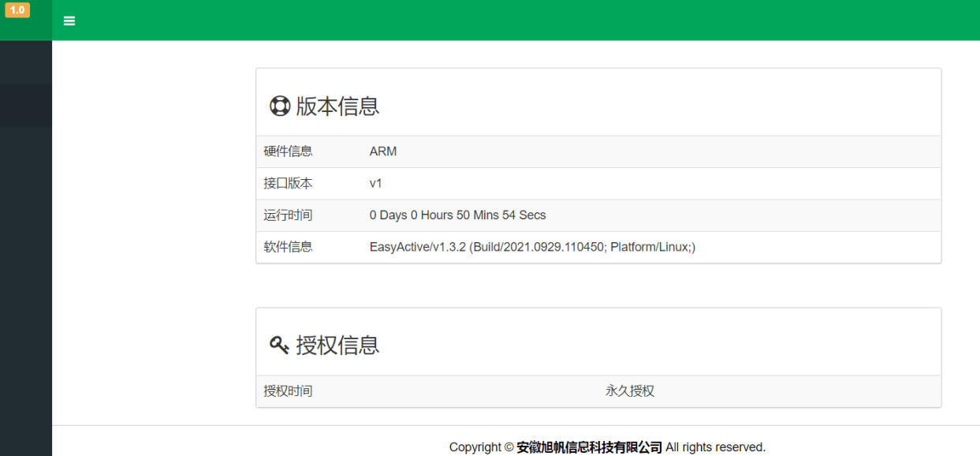Click the 硬件信息 row label
980x456 pixels.
point(288,151)
